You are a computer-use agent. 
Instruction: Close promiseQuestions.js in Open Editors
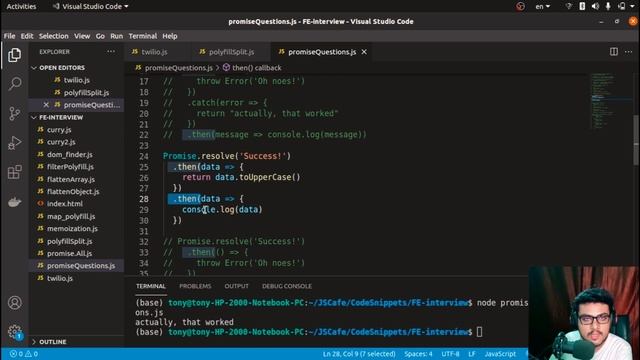(46, 105)
